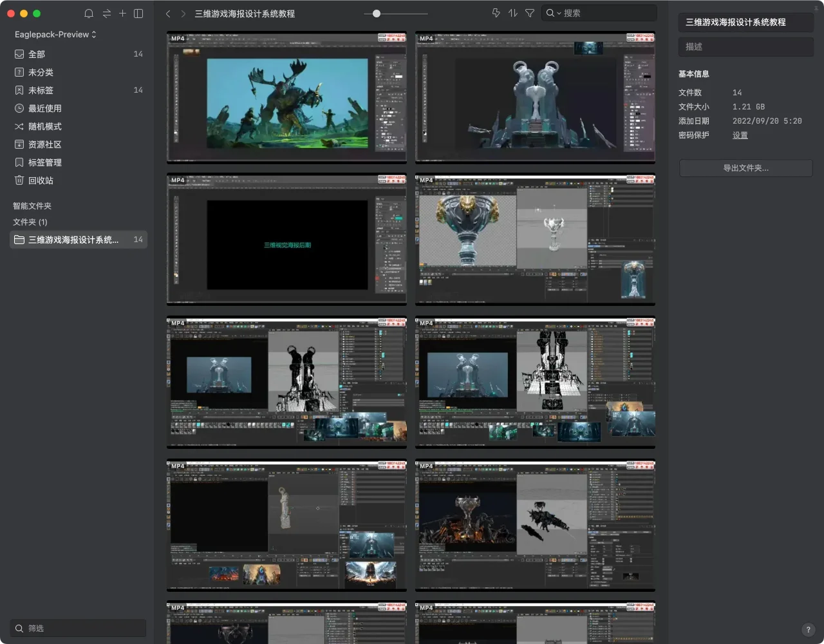Click the 智能文件夹 section header
Image resolution: width=824 pixels, height=644 pixels.
pos(32,206)
